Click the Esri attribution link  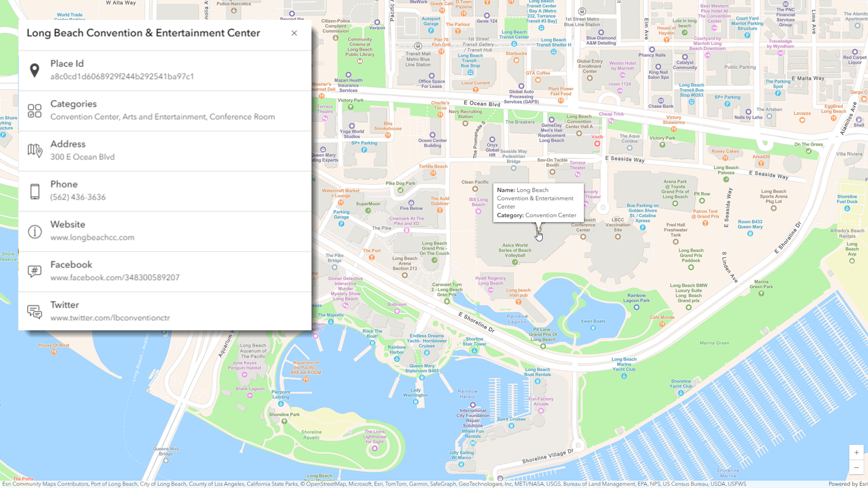[848, 484]
